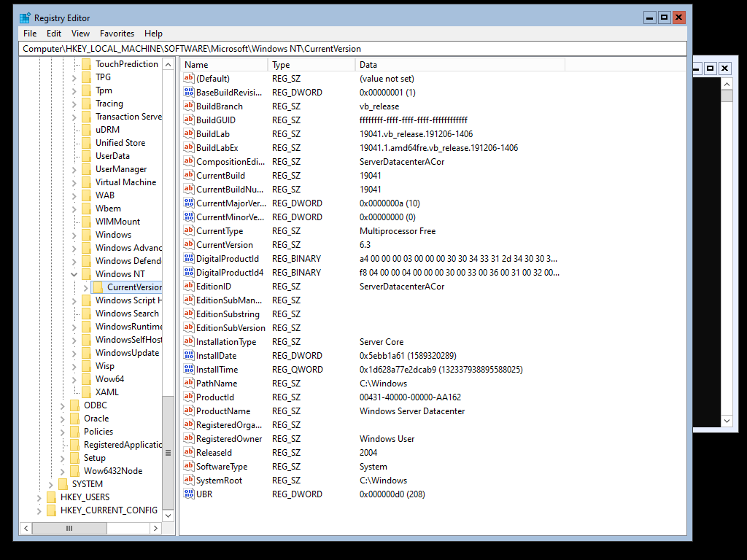Expand the ODBC key chevron
The image size is (747, 560).
pos(63,405)
